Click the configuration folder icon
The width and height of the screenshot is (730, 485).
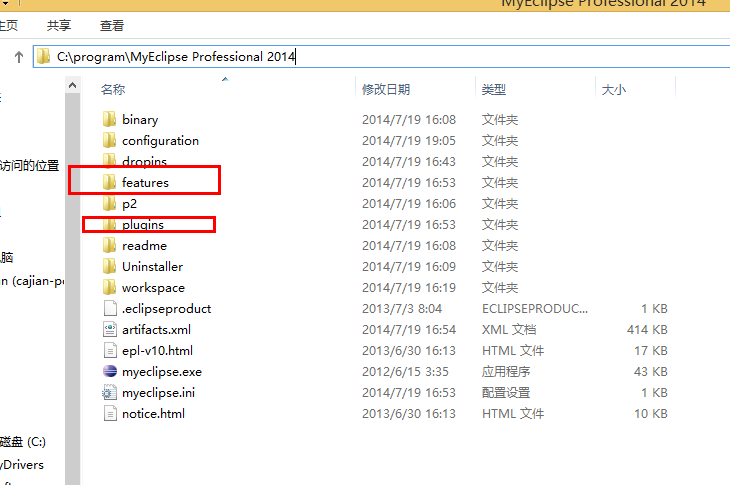pos(109,140)
